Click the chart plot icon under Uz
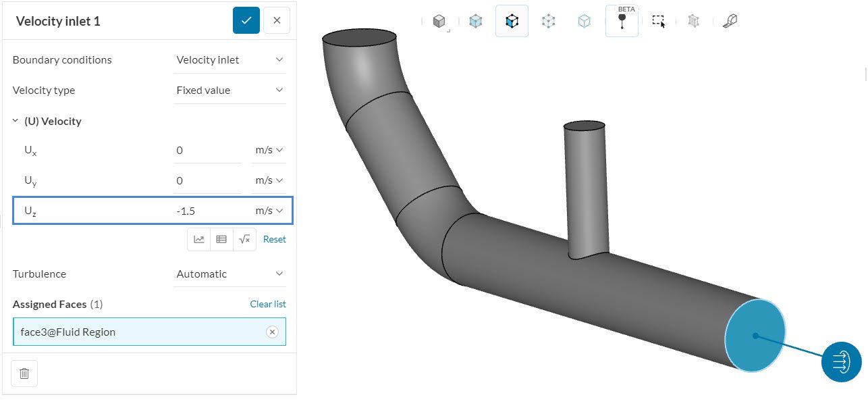 [198, 239]
